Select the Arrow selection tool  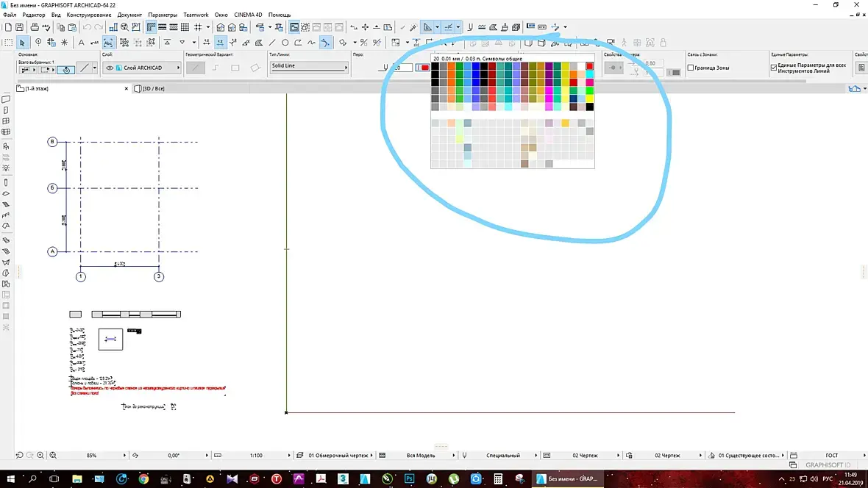pyautogui.click(x=22, y=43)
